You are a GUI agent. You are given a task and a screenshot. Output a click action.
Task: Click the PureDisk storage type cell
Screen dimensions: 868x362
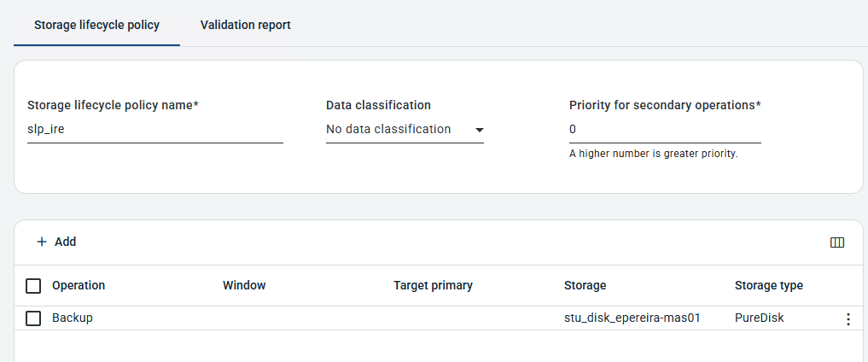(759, 318)
